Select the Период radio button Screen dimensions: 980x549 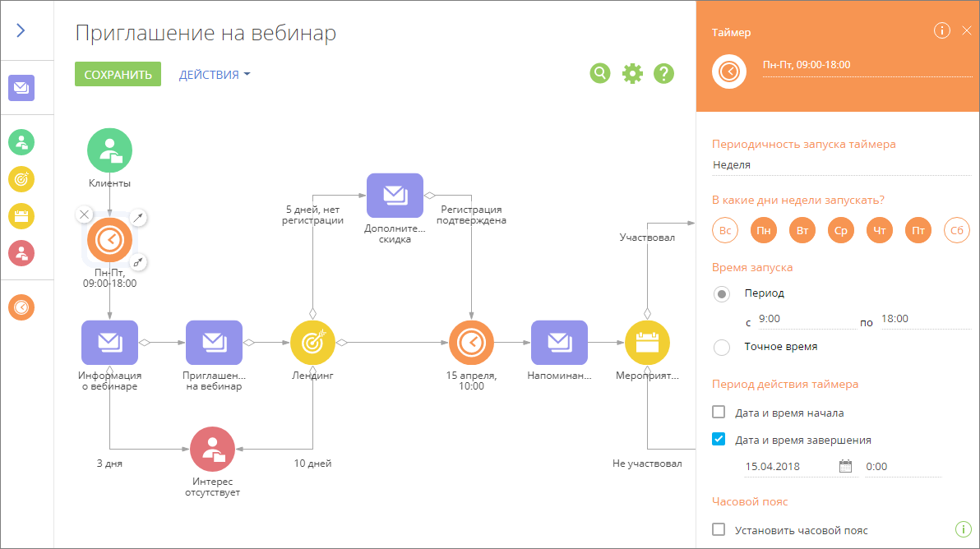pos(722,294)
